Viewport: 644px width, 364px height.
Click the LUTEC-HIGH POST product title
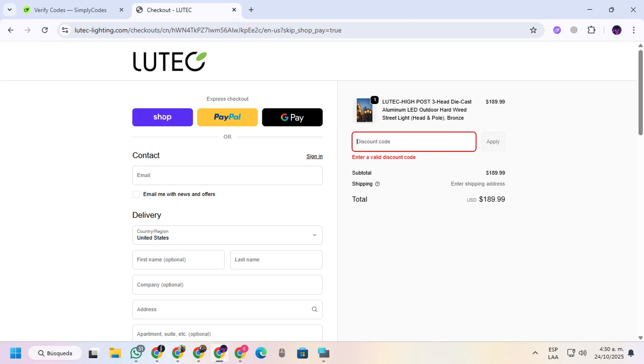pyautogui.click(x=427, y=110)
